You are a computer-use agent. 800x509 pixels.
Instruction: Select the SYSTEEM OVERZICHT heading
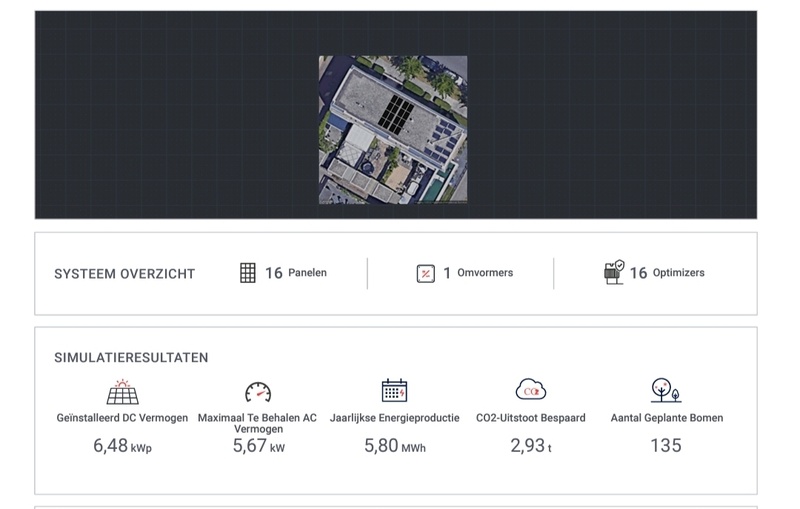(x=124, y=274)
